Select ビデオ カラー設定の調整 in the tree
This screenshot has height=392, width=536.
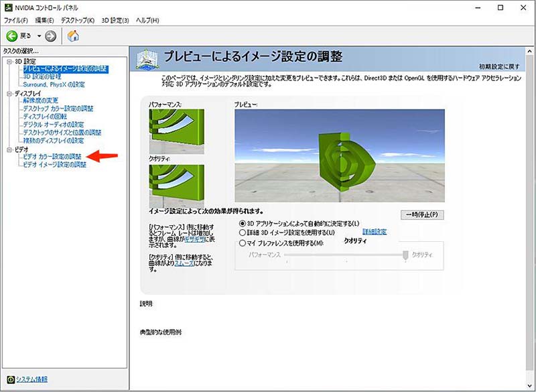pos(52,156)
